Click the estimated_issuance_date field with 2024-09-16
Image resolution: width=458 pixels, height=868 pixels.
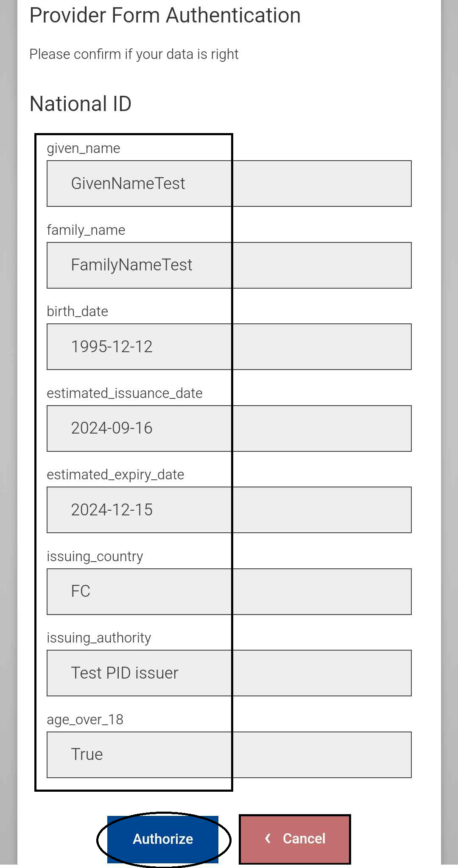point(229,428)
